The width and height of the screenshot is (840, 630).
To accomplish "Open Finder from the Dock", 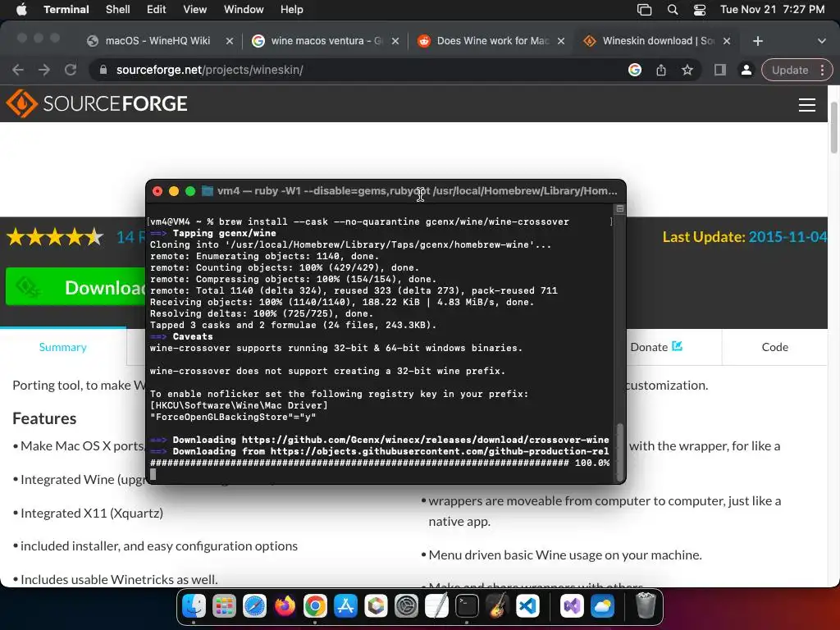I will point(194,606).
